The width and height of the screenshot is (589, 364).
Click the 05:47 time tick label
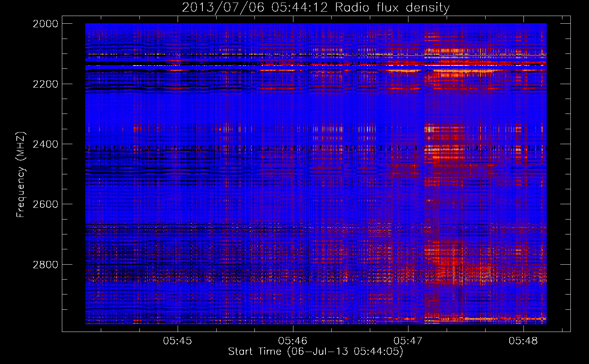[x=408, y=341]
